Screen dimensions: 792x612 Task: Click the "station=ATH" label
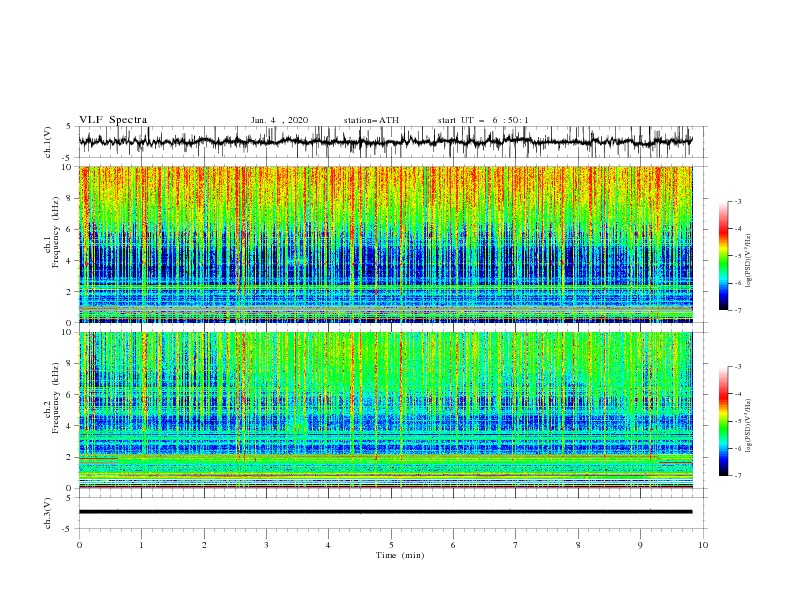pyautogui.click(x=371, y=120)
